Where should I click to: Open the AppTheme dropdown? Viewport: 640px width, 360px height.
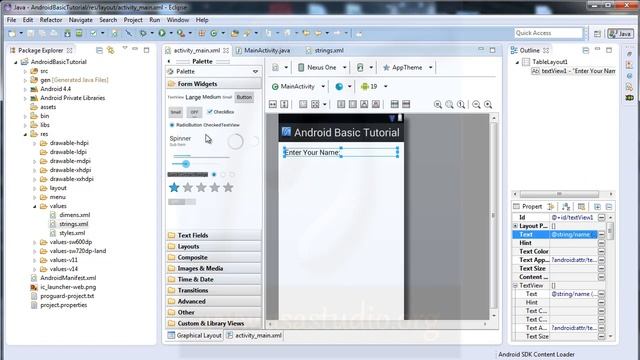pyautogui.click(x=431, y=67)
